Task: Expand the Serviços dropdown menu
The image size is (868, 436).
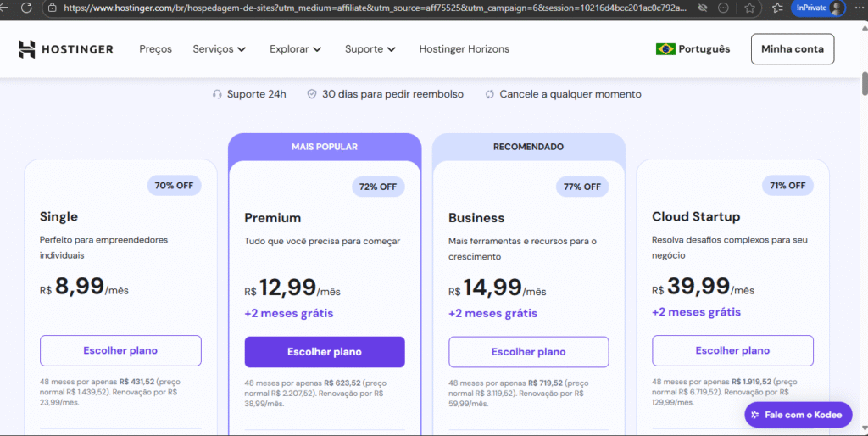Action: click(220, 49)
